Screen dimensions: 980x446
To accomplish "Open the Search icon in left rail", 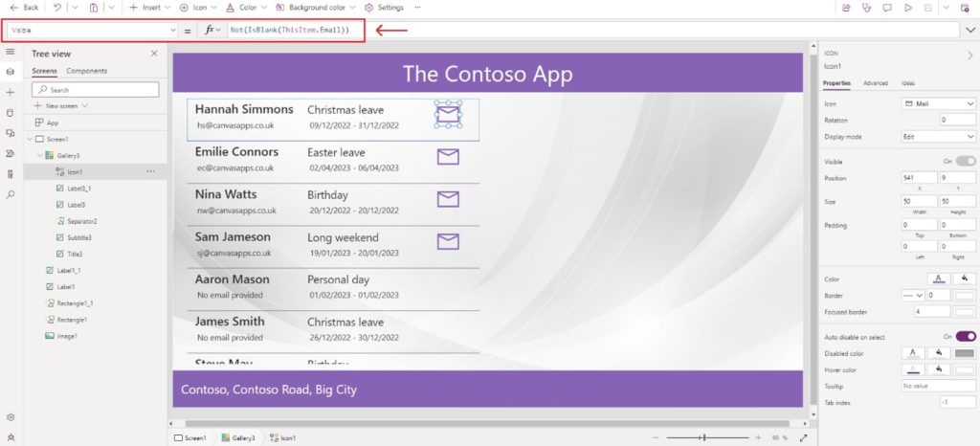I will pos(10,195).
